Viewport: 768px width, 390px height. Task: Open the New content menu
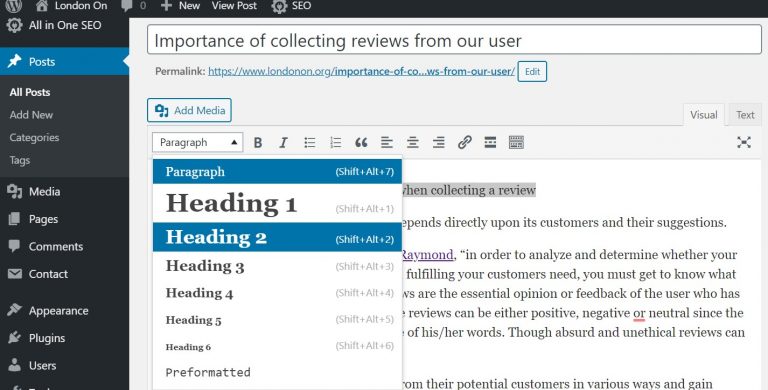coord(180,6)
